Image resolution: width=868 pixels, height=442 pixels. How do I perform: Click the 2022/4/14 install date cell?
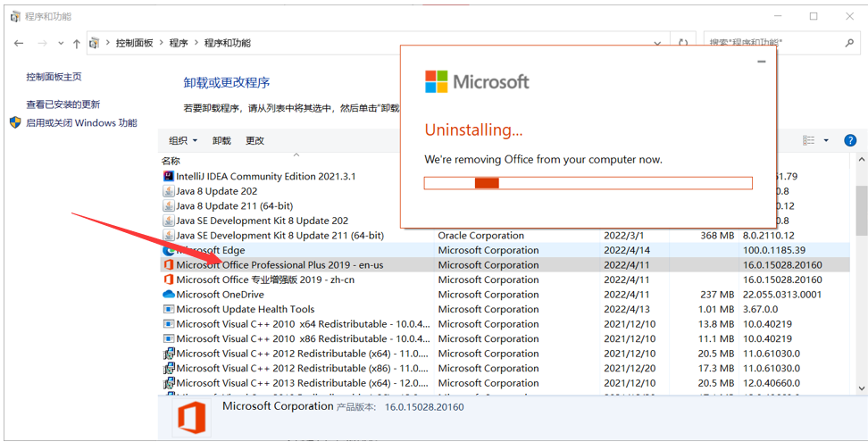(627, 250)
